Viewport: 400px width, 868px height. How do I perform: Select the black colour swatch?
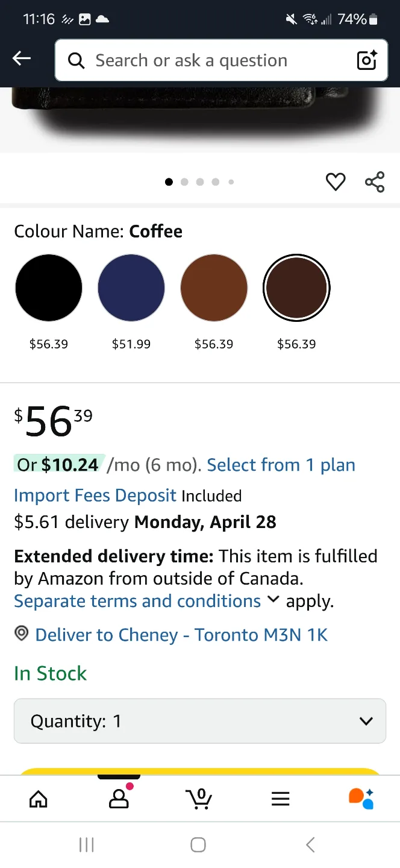coord(49,288)
